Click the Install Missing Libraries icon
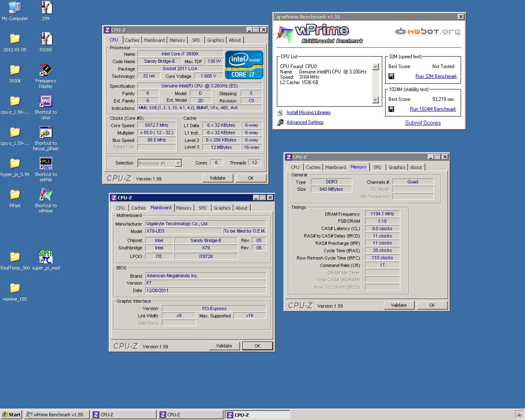The width and height of the screenshot is (525, 420). click(280, 112)
